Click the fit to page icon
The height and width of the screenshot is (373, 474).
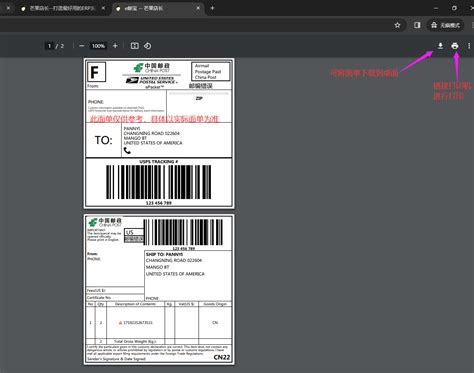(135, 46)
